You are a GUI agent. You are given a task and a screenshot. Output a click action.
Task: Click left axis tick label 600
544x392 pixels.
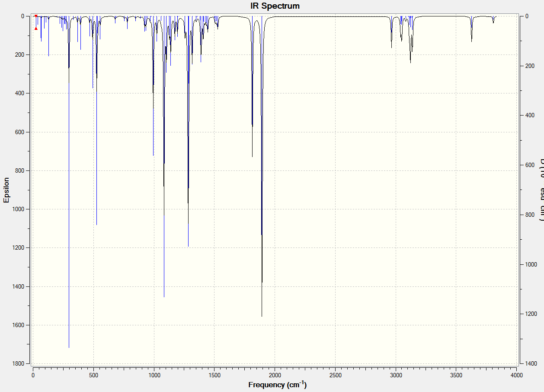coord(19,132)
